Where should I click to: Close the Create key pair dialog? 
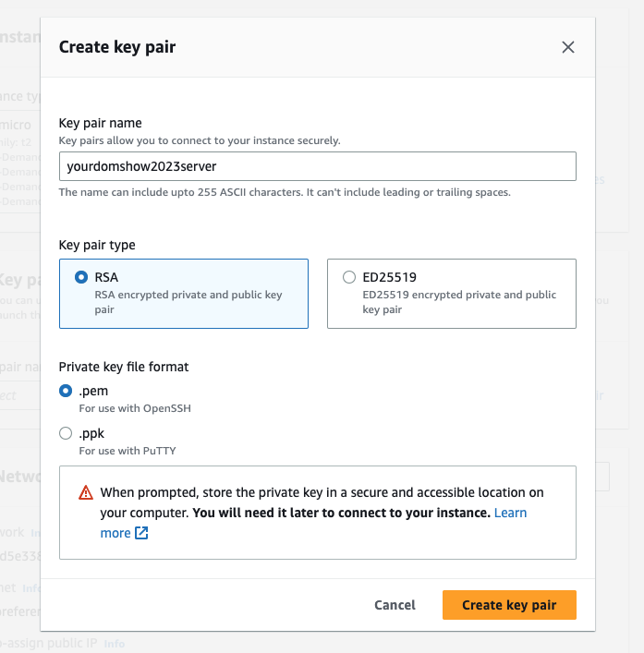click(x=567, y=47)
